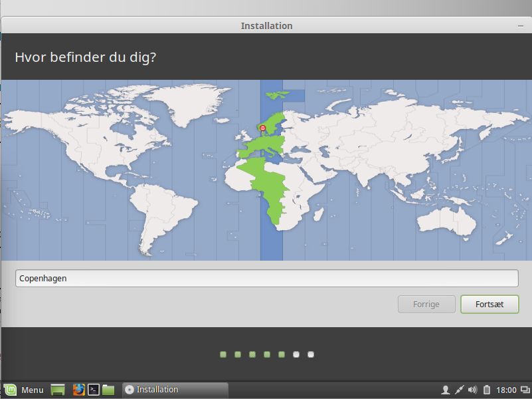The height and width of the screenshot is (399, 532).
Task: Select the Installation taskbar window entry
Action: (x=175, y=390)
